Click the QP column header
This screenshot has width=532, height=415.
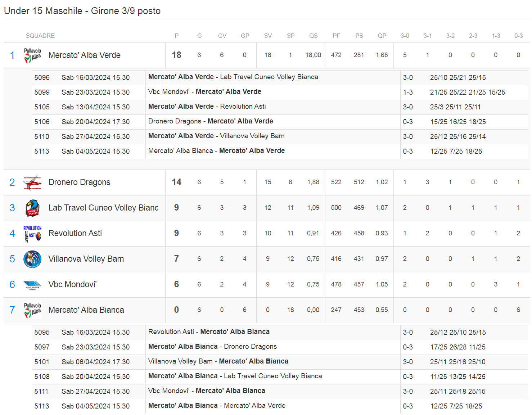[x=382, y=36]
